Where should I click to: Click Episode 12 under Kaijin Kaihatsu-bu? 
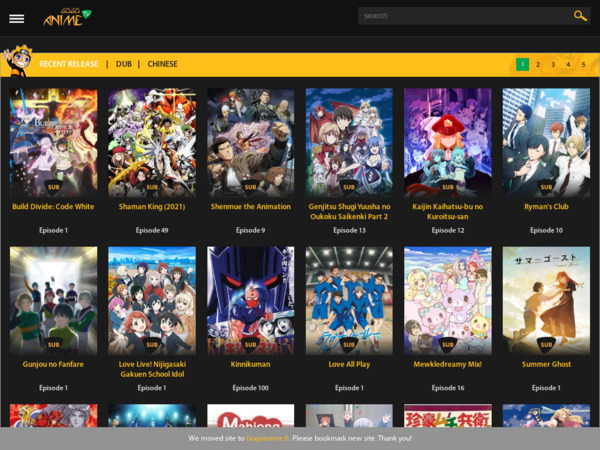pyautogui.click(x=448, y=230)
